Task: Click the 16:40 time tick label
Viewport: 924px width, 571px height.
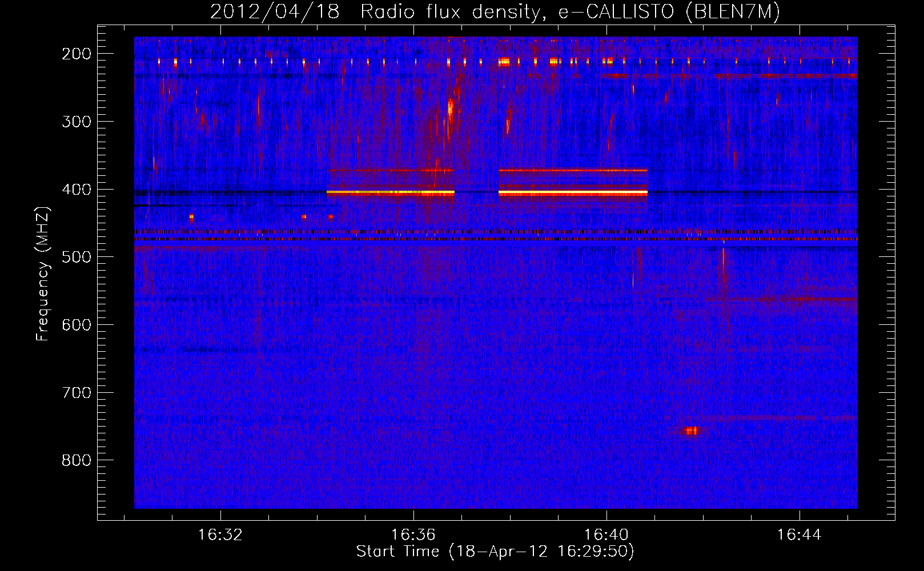Action: (606, 534)
